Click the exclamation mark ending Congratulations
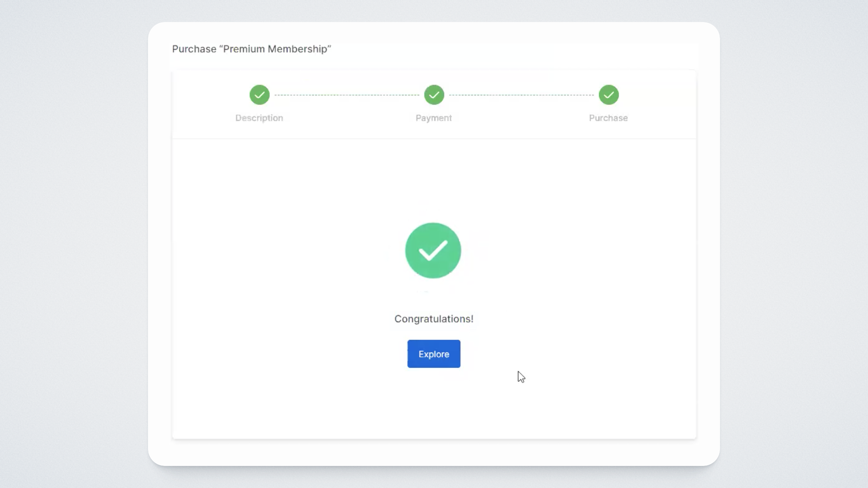Image resolution: width=868 pixels, height=488 pixels. 472,319
